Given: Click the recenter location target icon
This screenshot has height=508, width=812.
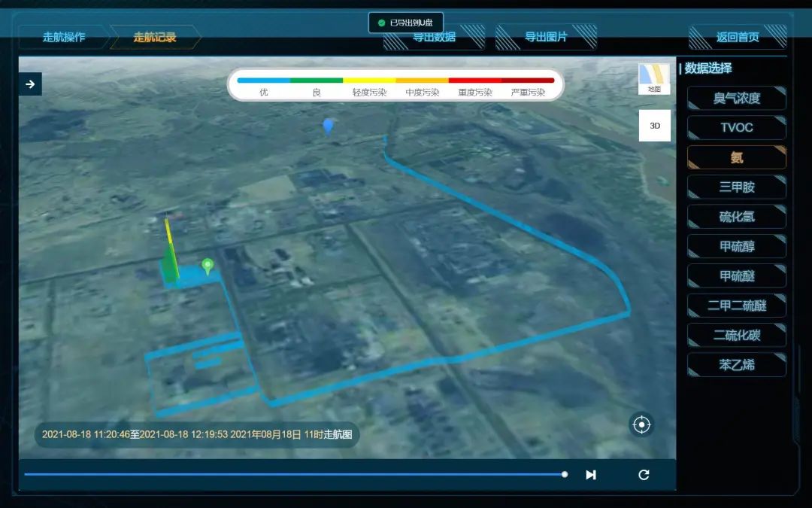Looking at the screenshot, I should [x=641, y=424].
